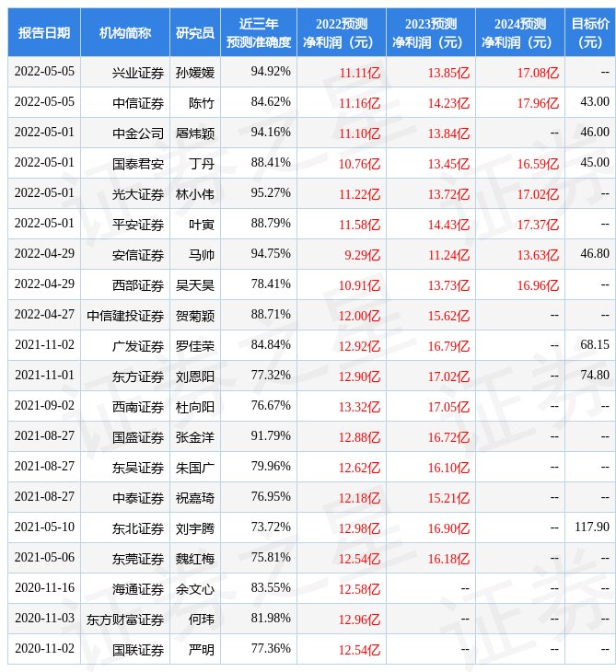The height and width of the screenshot is (672, 616).
Task: Click researcher name 祝嘉琦
Action: point(195,498)
